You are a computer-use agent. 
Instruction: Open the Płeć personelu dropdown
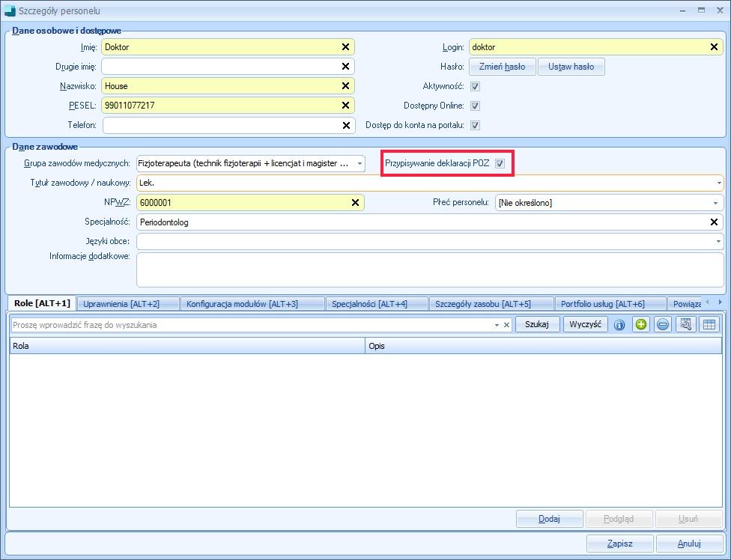point(715,203)
